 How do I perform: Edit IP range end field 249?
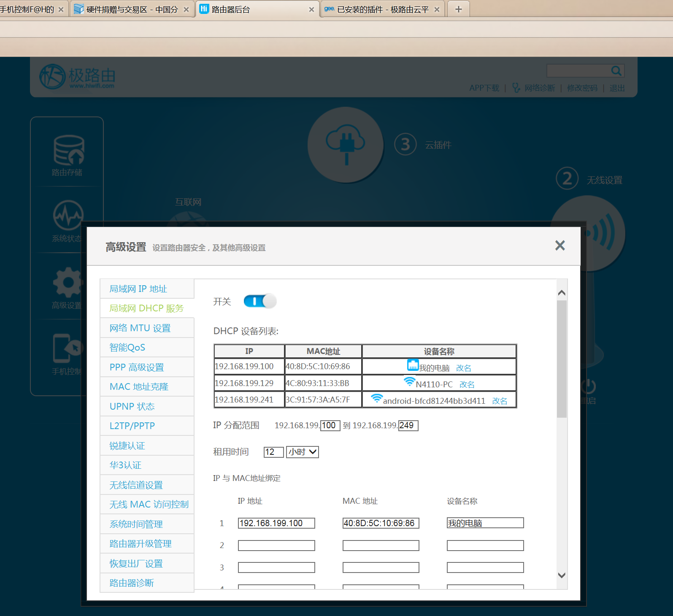[x=408, y=425]
